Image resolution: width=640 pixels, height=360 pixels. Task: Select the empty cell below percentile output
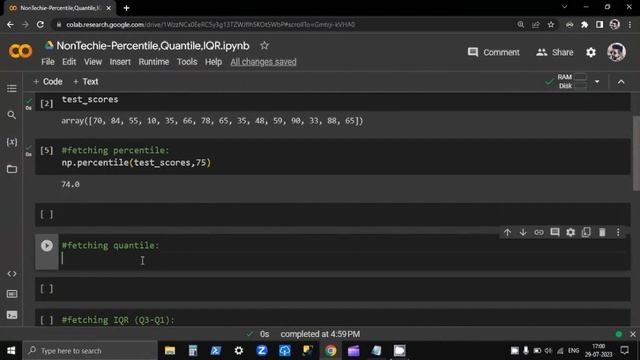[333, 214]
